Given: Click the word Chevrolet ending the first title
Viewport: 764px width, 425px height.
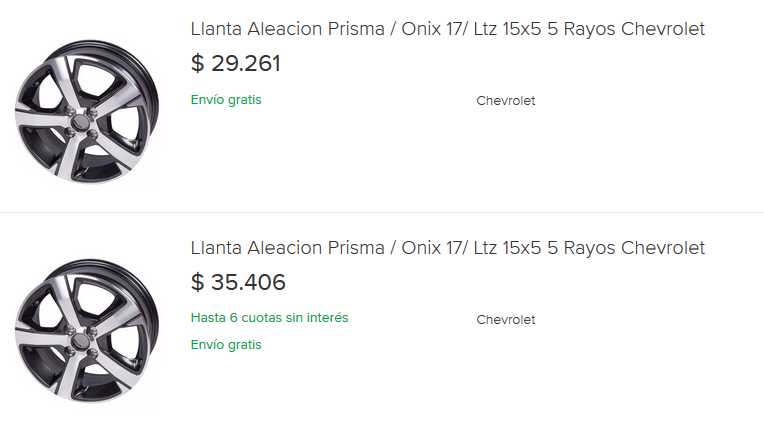Looking at the screenshot, I should 663,29.
